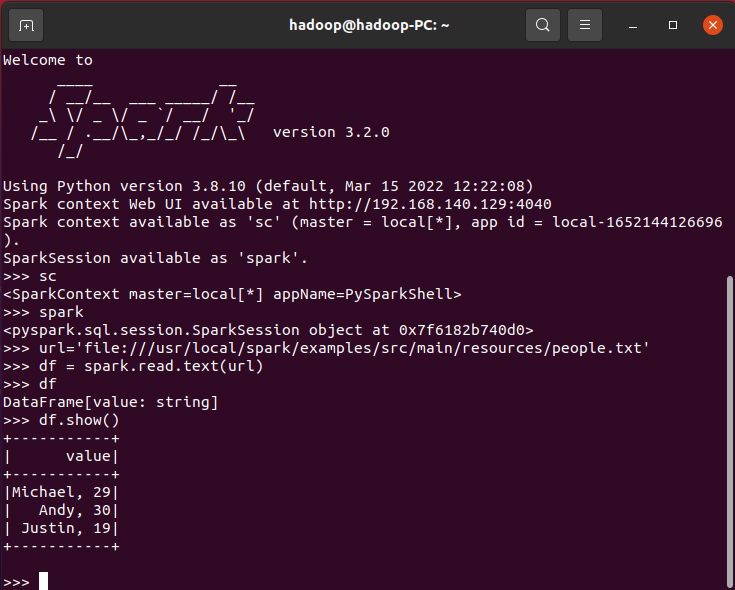Minimize the terminal window

(633, 25)
